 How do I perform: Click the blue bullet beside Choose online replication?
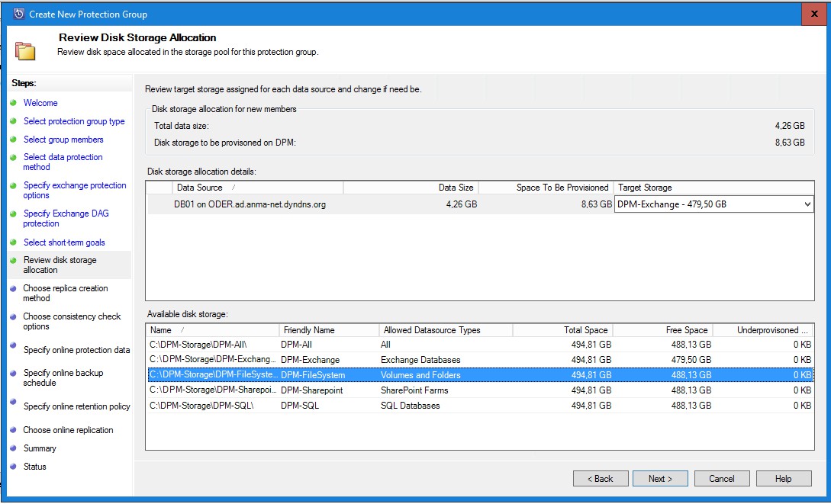click(13, 430)
